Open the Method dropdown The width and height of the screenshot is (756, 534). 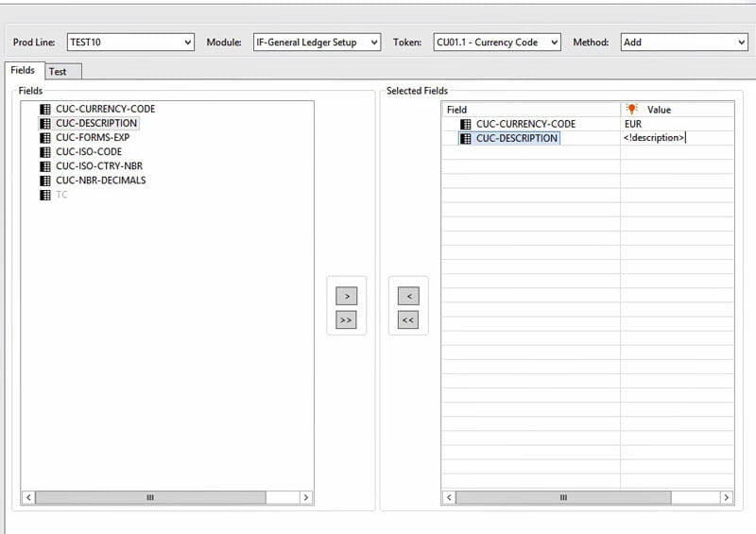coord(684,42)
